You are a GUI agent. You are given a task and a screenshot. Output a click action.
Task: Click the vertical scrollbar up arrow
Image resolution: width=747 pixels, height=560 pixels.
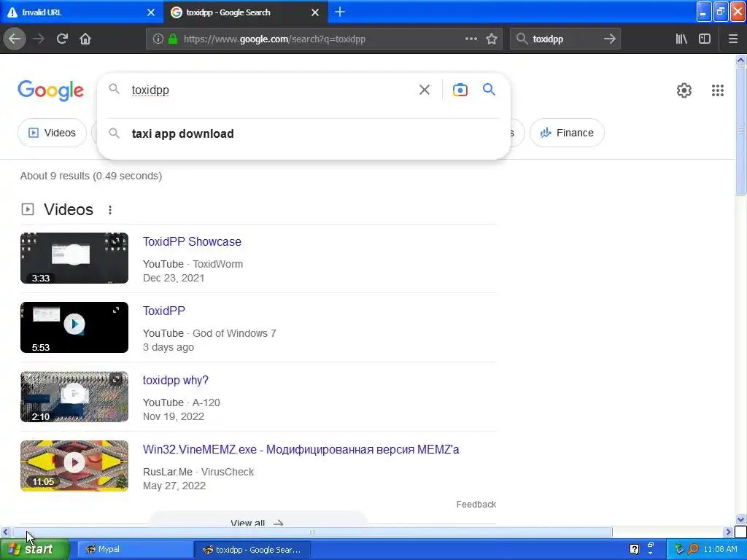pos(741,60)
